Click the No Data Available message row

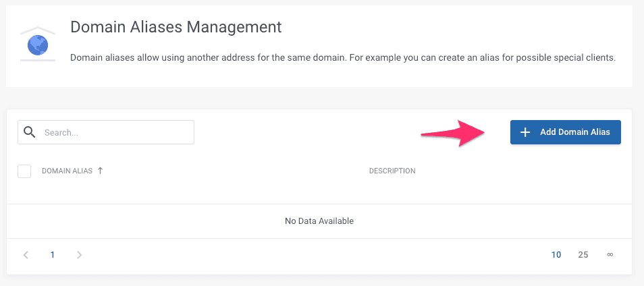(x=319, y=221)
